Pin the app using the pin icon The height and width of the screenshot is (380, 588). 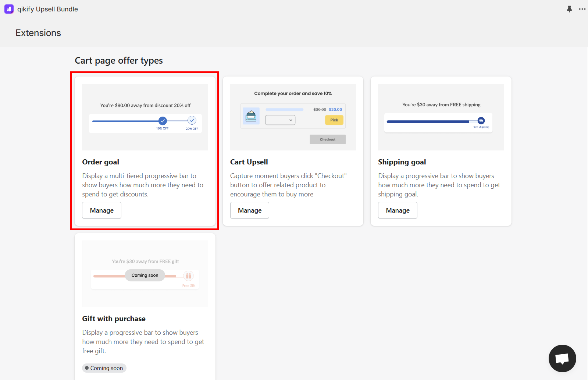pos(569,9)
